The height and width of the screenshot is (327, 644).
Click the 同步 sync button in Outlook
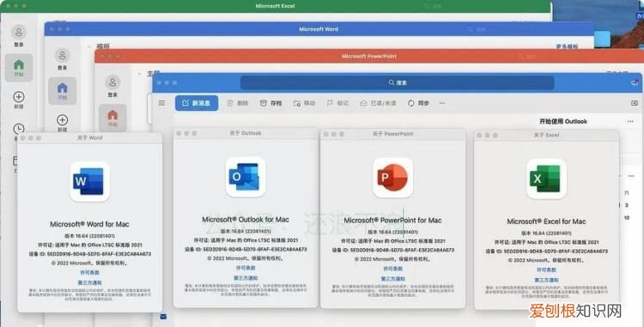pyautogui.click(x=418, y=103)
